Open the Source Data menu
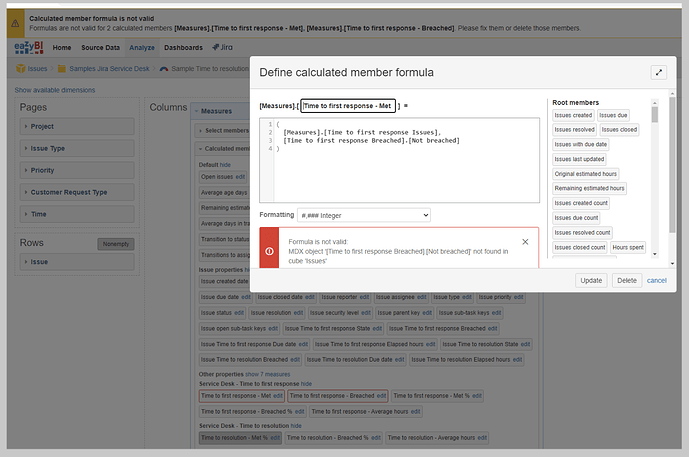The image size is (689, 457). [100, 47]
